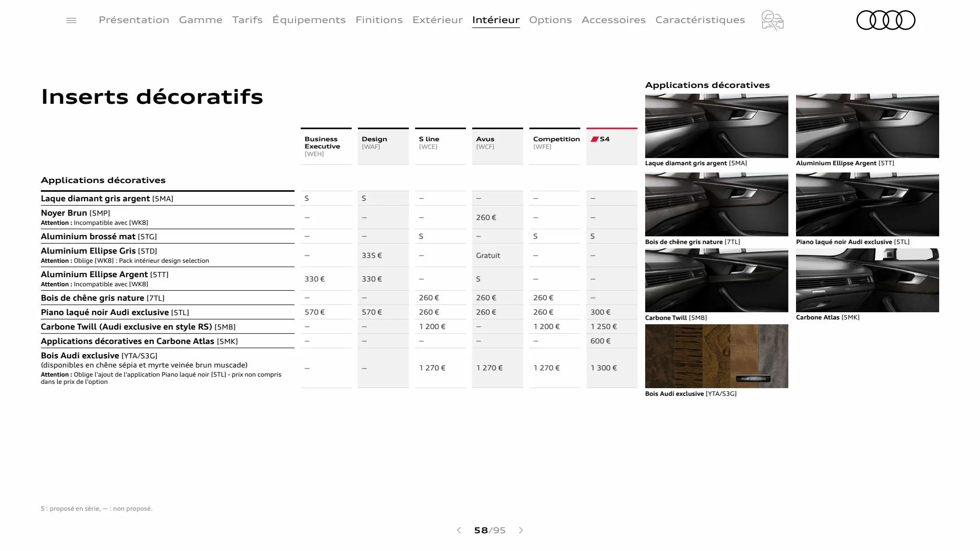The width and height of the screenshot is (980, 551).
Task: Click the 1 300 € Bois Audi exclusive price
Action: tap(604, 368)
